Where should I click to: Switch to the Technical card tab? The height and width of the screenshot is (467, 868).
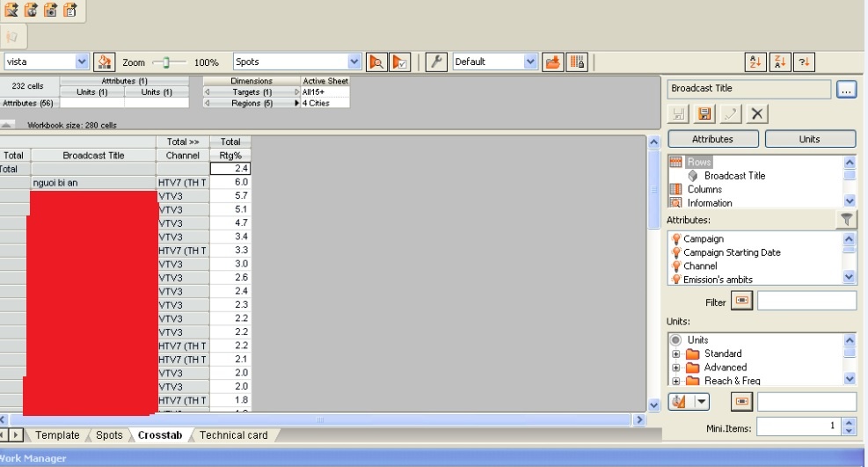233,435
